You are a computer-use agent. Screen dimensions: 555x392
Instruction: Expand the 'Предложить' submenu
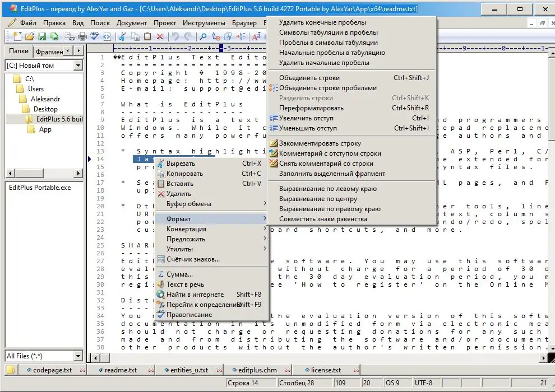tap(211, 239)
